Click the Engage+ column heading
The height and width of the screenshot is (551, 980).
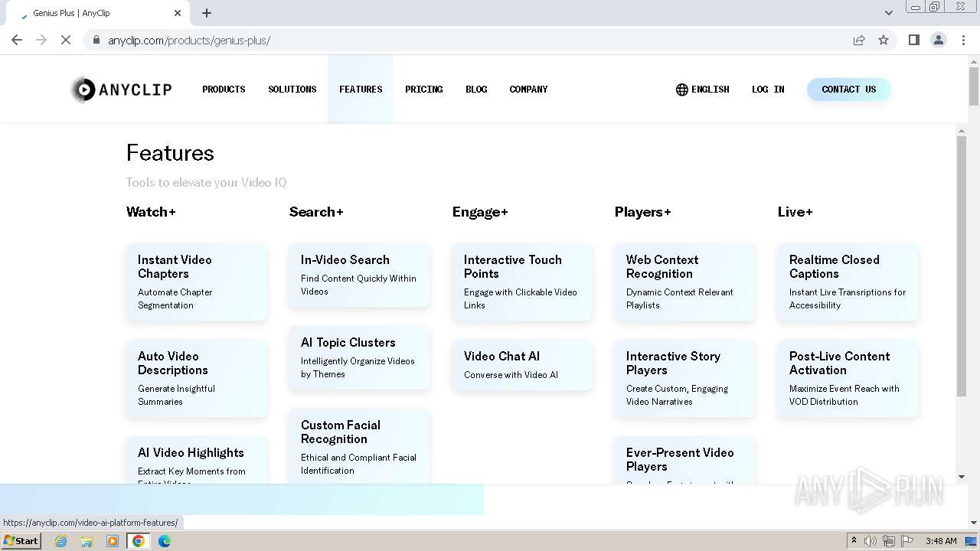480,212
